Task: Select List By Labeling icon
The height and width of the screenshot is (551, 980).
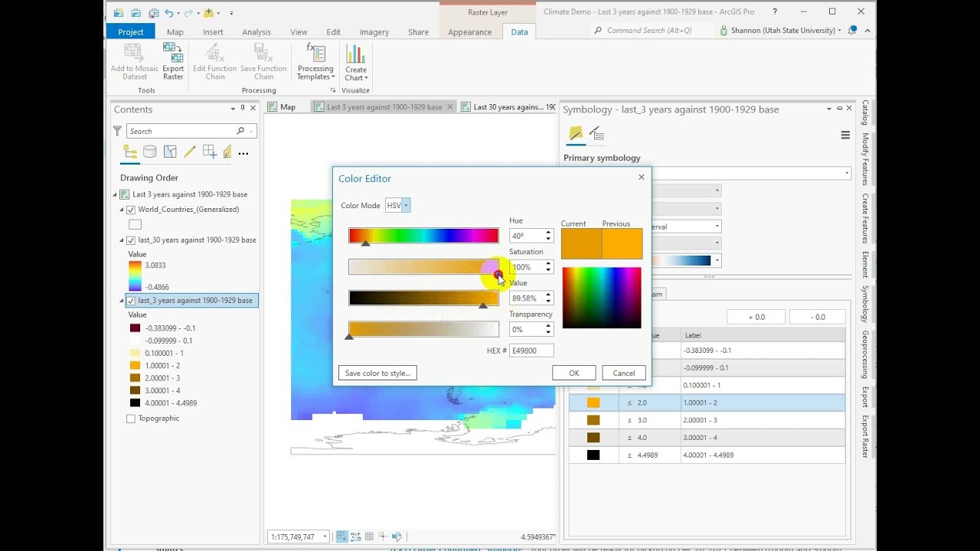Action: [227, 152]
